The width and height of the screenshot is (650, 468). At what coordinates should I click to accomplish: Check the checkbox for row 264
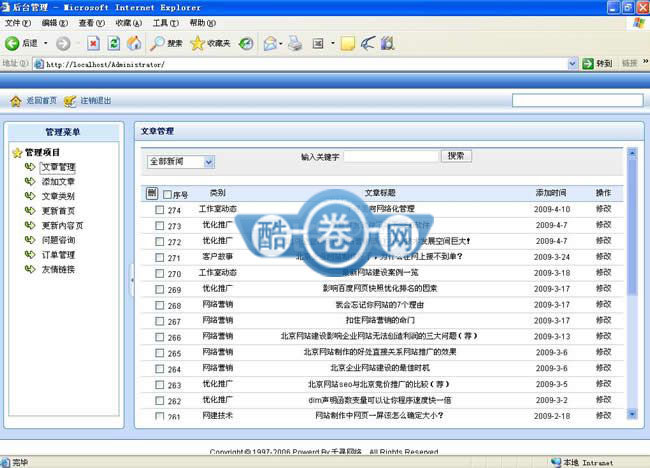(160, 369)
